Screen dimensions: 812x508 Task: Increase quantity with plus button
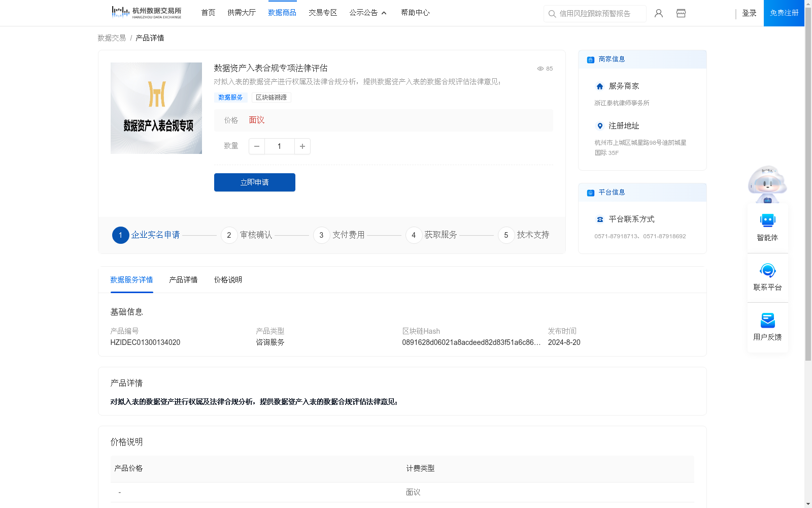(302, 146)
